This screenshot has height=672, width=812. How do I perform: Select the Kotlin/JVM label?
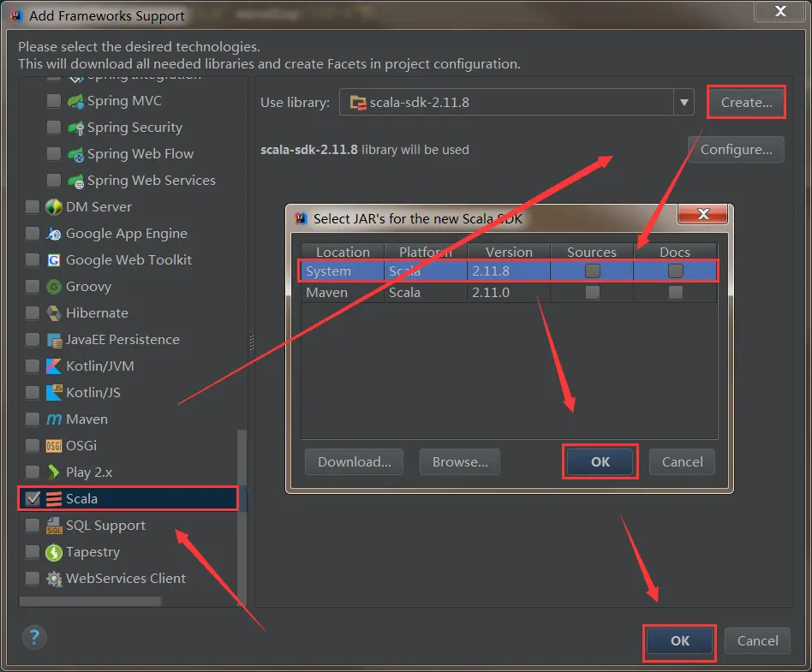[100, 366]
